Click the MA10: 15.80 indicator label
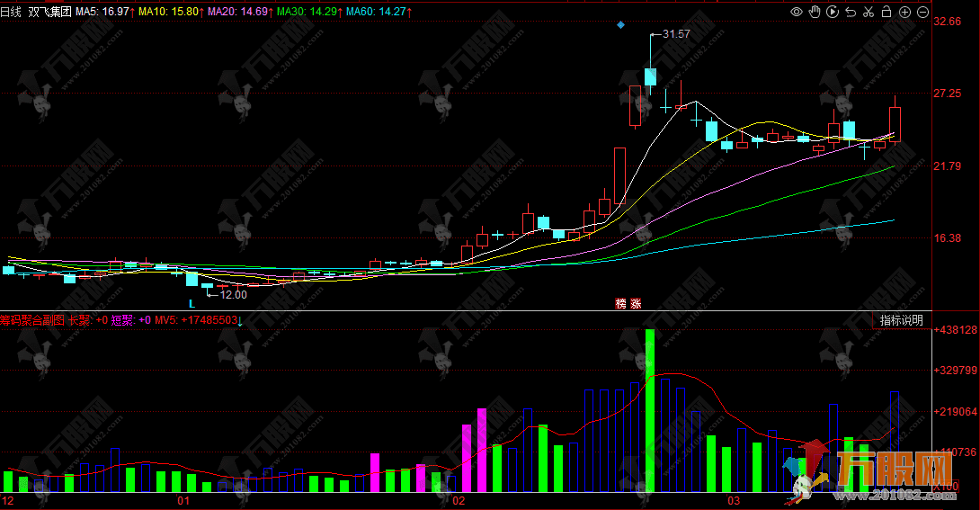Screen dimensions: 980x510 pos(171,12)
